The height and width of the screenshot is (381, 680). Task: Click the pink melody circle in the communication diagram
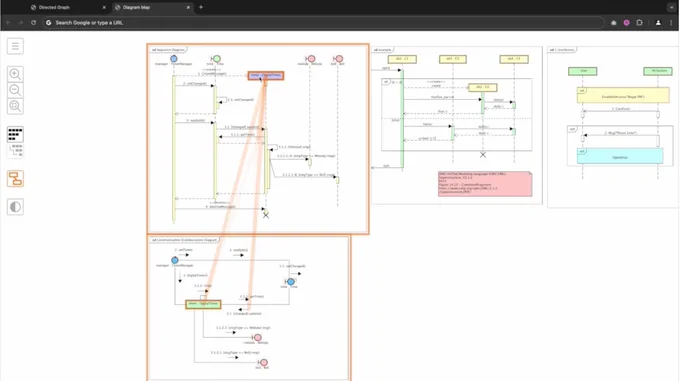point(257,337)
